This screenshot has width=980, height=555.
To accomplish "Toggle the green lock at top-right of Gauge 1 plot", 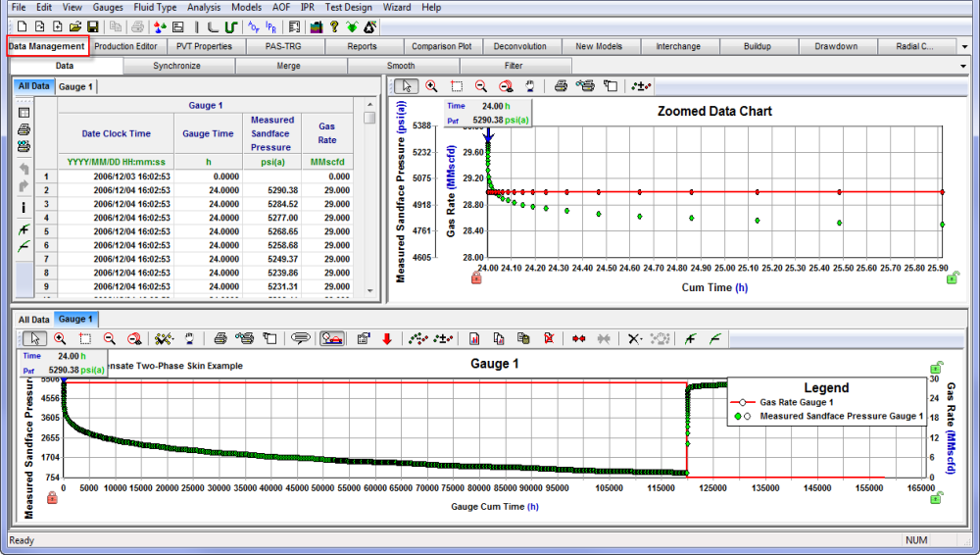I will (x=934, y=369).
